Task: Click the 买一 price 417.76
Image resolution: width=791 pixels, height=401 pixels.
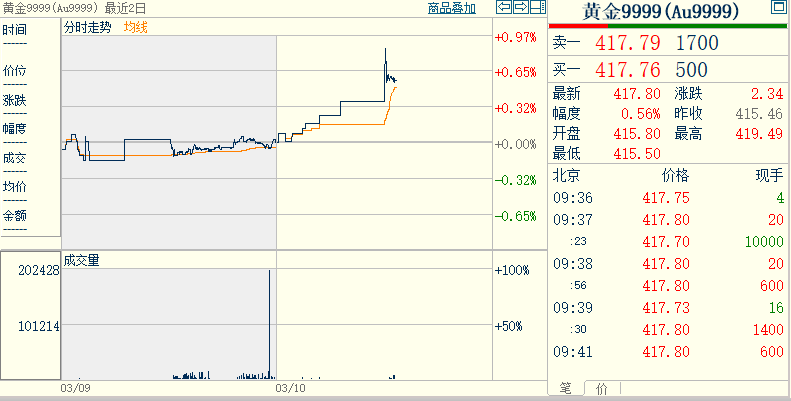Action: pos(628,70)
